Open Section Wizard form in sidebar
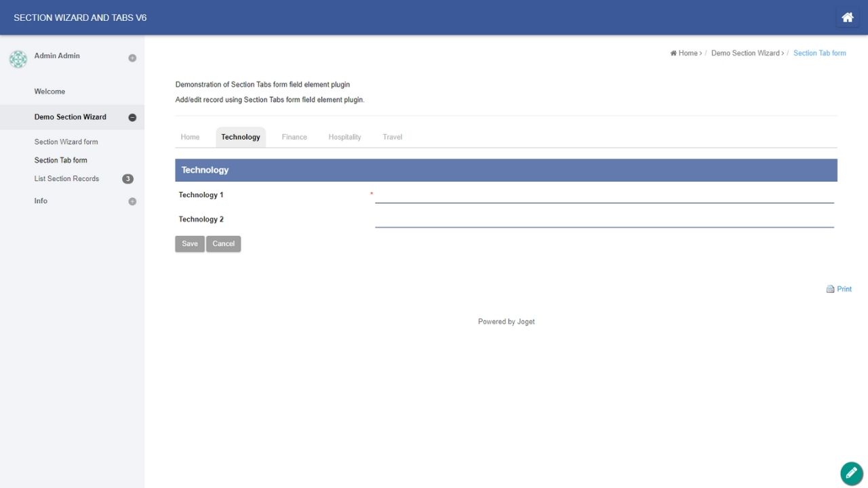This screenshot has height=488, width=868. click(x=66, y=142)
